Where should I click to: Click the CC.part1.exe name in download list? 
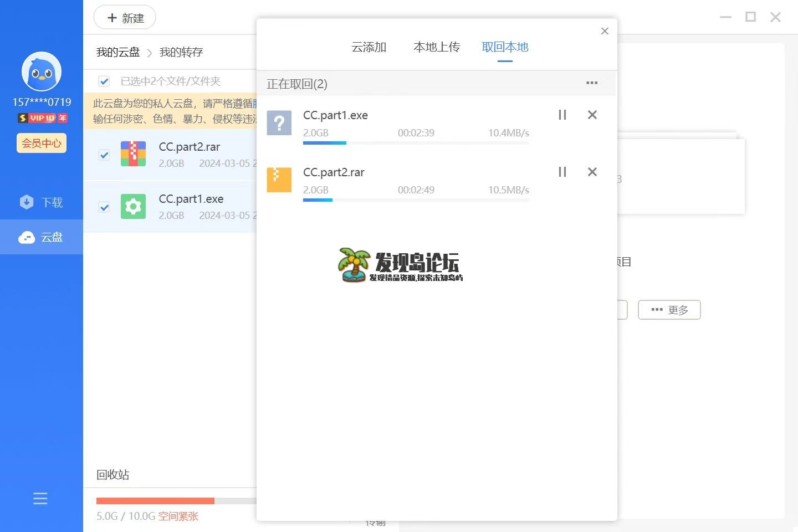pos(335,115)
